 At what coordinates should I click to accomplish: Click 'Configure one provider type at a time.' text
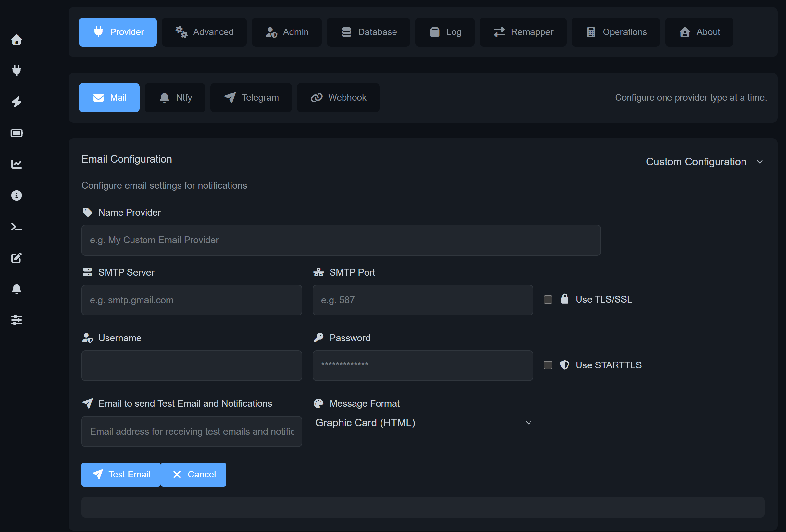pyautogui.click(x=691, y=98)
